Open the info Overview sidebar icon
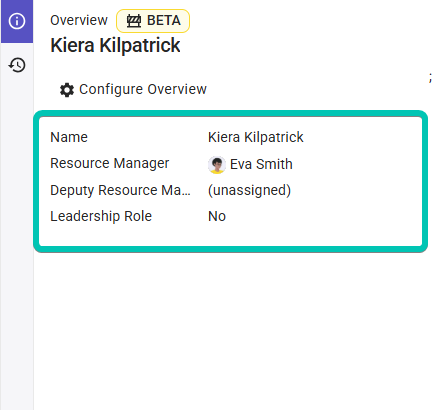This screenshot has width=432, height=410. (17, 21)
